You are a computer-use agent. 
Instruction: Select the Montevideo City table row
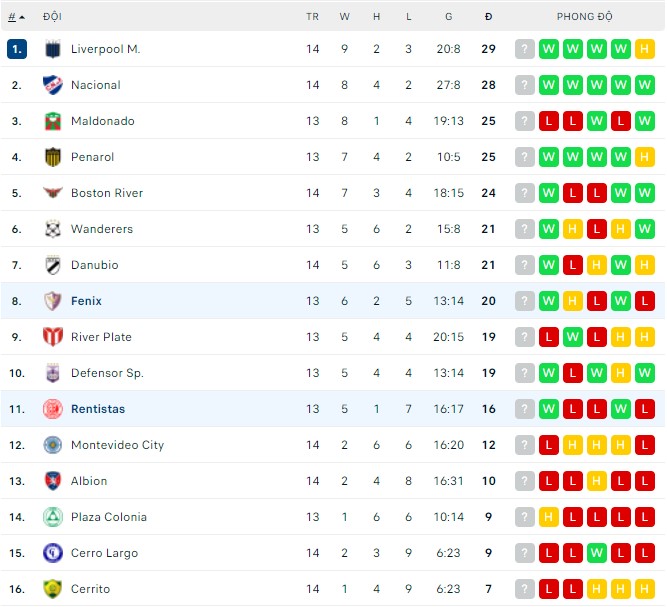click(x=300, y=445)
